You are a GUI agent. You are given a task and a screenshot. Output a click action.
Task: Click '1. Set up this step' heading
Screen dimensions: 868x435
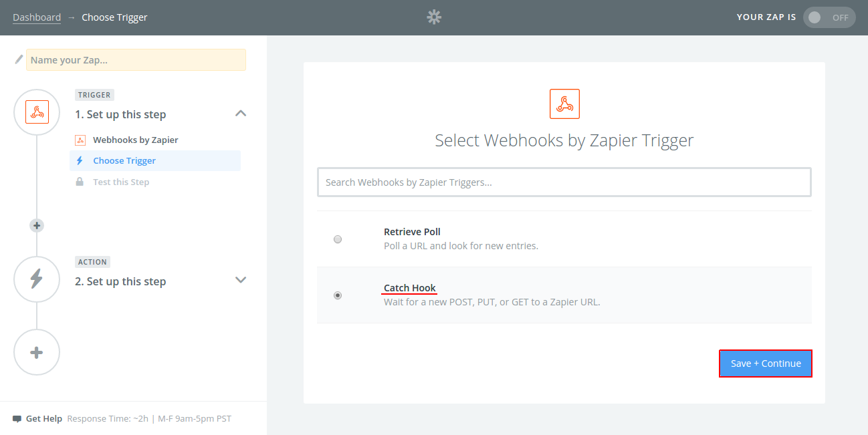120,114
